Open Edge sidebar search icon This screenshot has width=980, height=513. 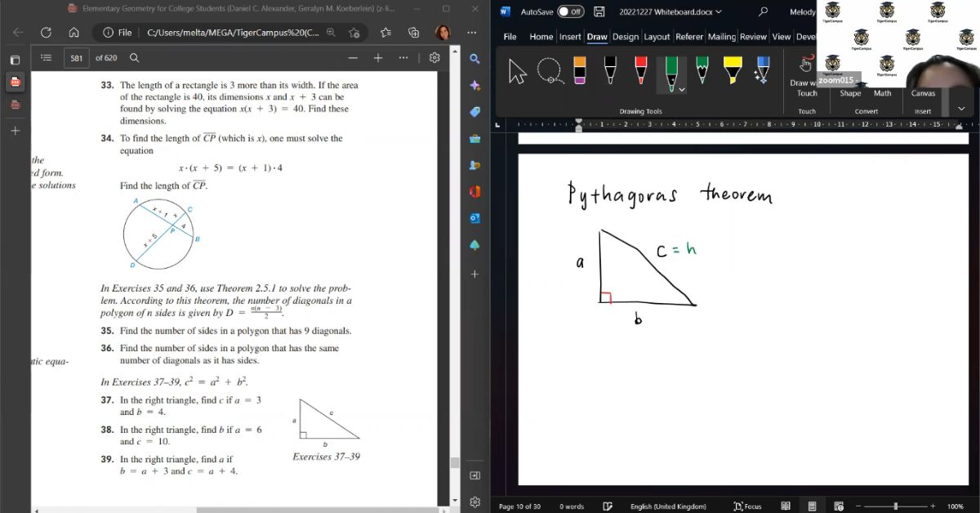pos(475,59)
